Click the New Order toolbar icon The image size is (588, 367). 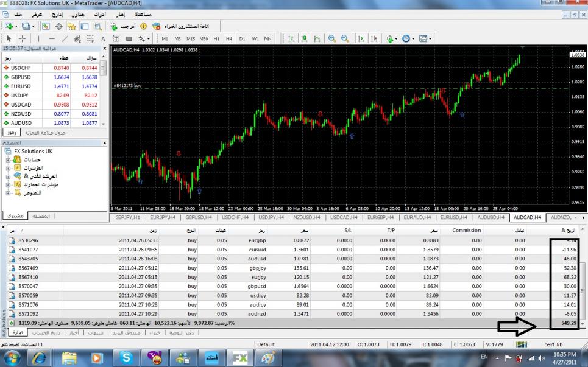(113, 26)
